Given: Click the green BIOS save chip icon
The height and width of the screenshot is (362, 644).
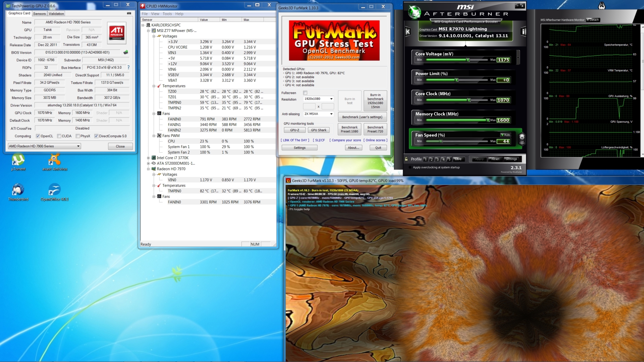Looking at the screenshot, I should (x=126, y=52).
